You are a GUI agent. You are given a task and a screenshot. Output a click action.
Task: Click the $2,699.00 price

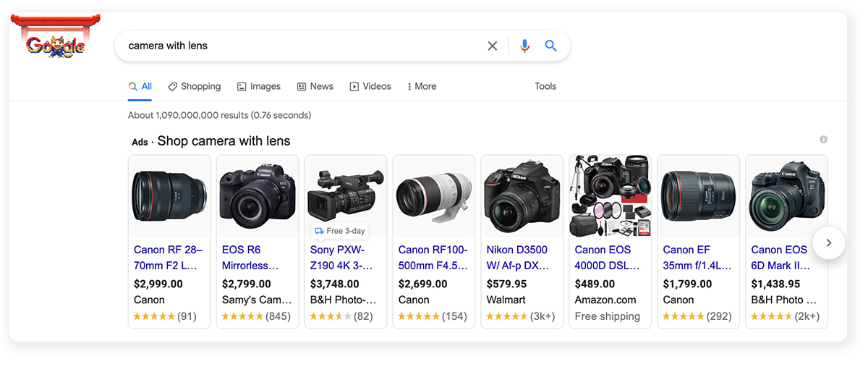(x=423, y=284)
